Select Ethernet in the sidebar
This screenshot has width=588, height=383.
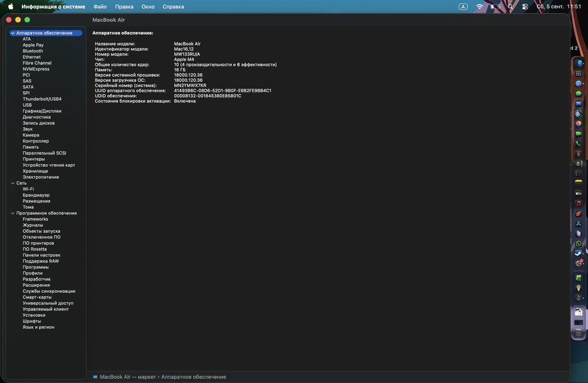pos(32,57)
